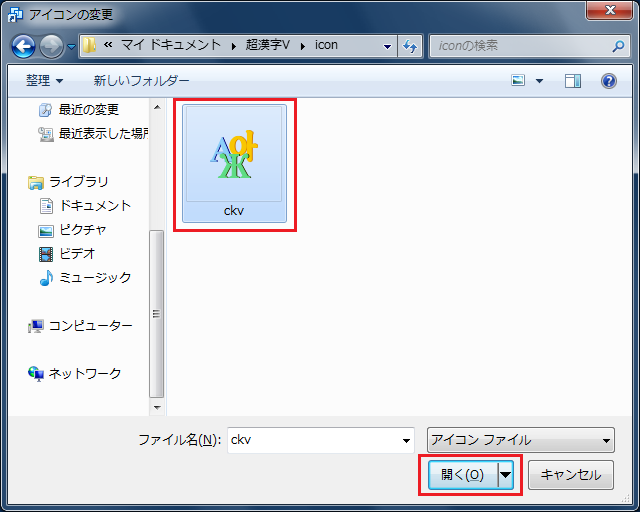Click 新しいフォルダー button
Viewport: 640px width, 512px height.
(141, 81)
